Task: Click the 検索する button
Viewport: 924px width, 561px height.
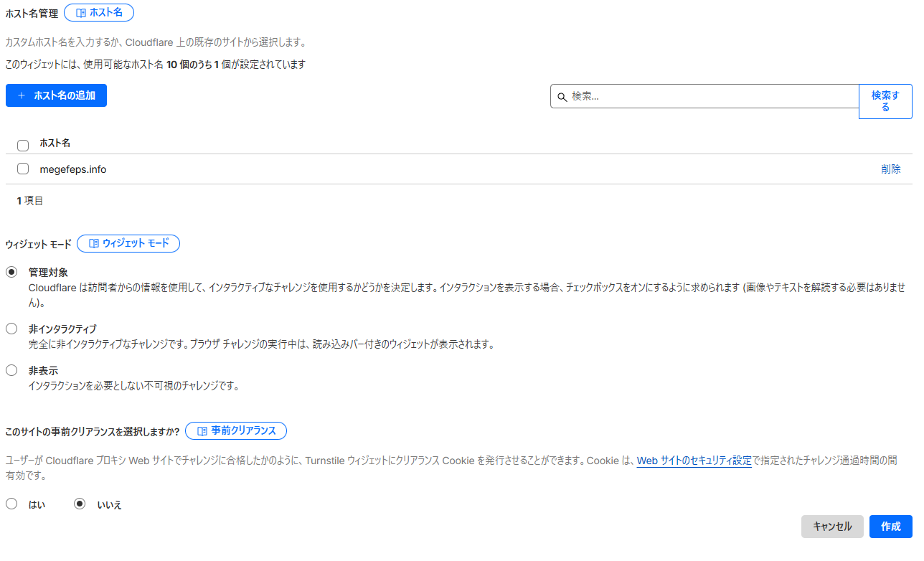Action: point(885,101)
